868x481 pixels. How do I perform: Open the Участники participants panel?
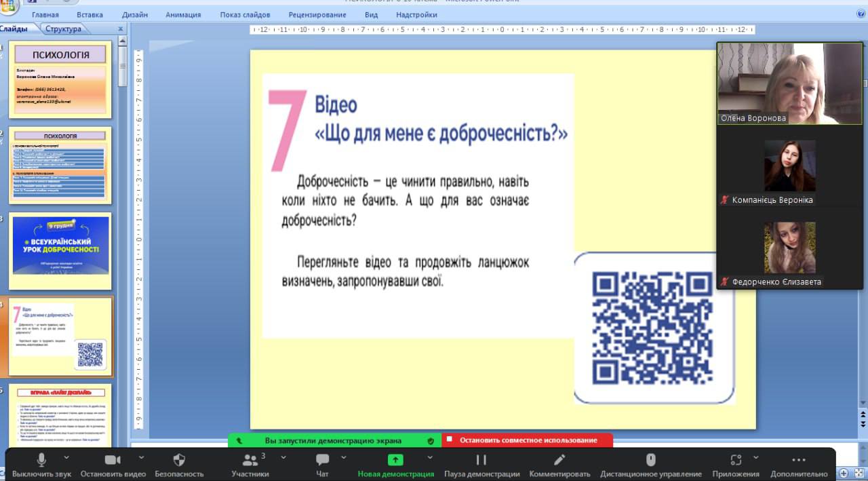point(250,460)
